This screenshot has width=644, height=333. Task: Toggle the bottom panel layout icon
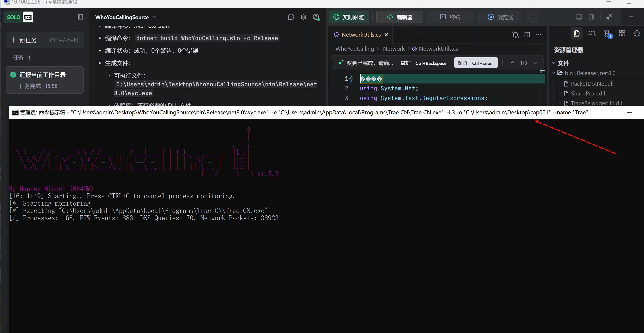(x=579, y=17)
